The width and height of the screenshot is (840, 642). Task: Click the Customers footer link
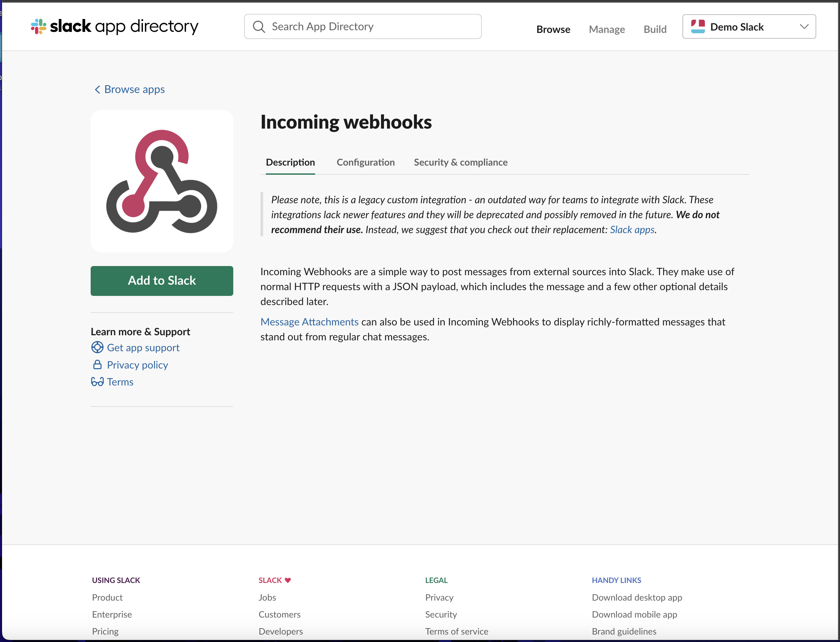(x=279, y=615)
